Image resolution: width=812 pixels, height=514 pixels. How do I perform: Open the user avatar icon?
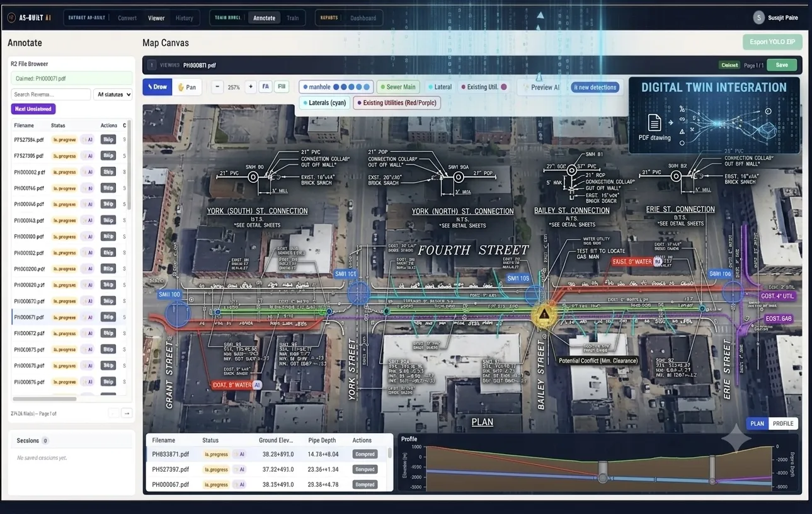[x=759, y=18]
